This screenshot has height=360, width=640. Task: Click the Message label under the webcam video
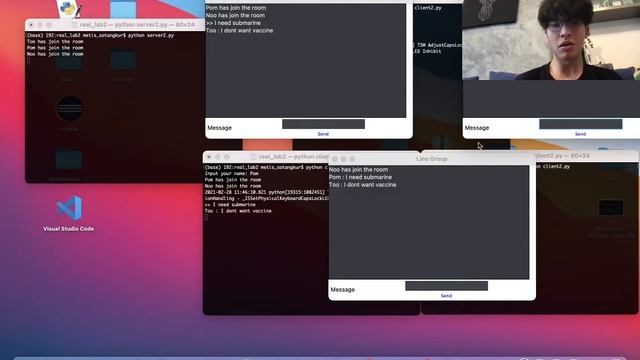(477, 128)
